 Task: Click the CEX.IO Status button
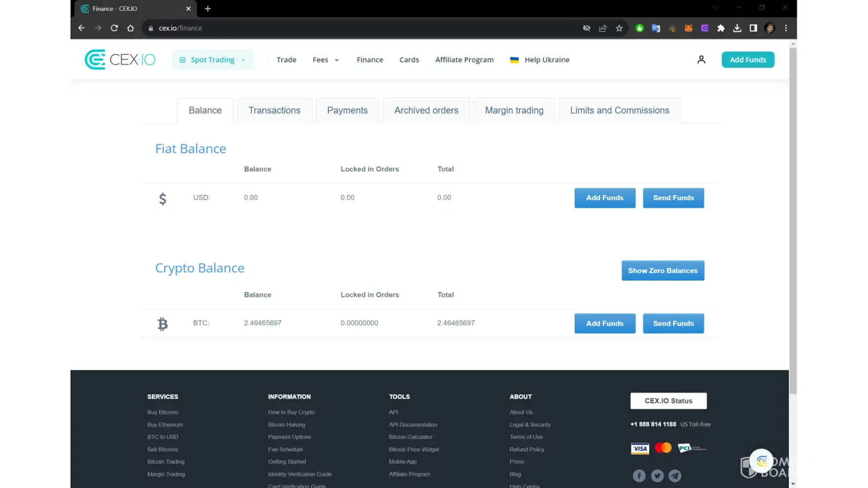668,401
